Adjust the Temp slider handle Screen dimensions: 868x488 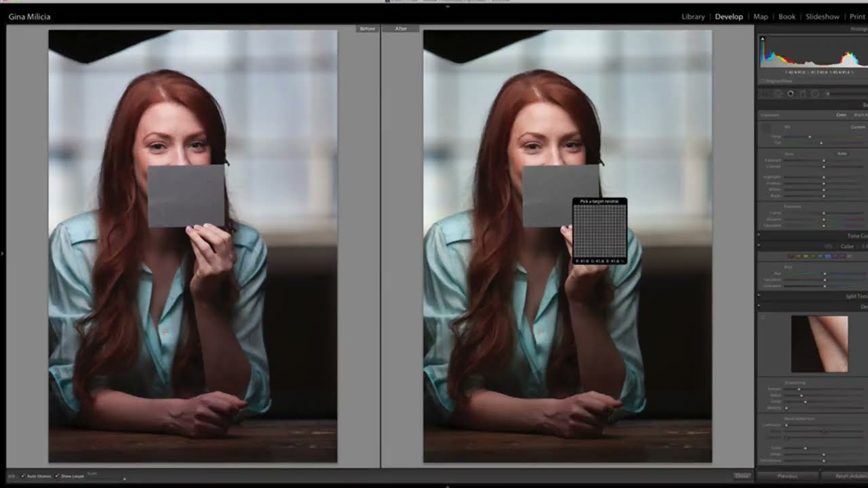(x=810, y=137)
